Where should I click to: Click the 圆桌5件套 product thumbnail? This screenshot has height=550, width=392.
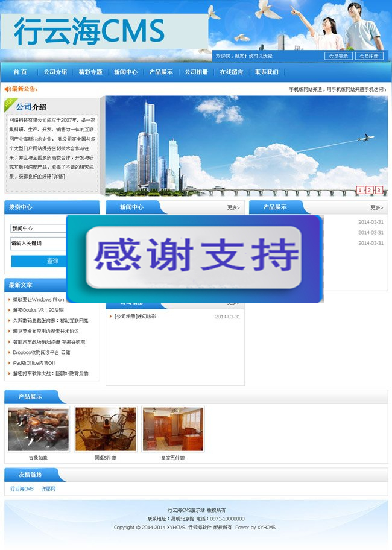[106, 429]
